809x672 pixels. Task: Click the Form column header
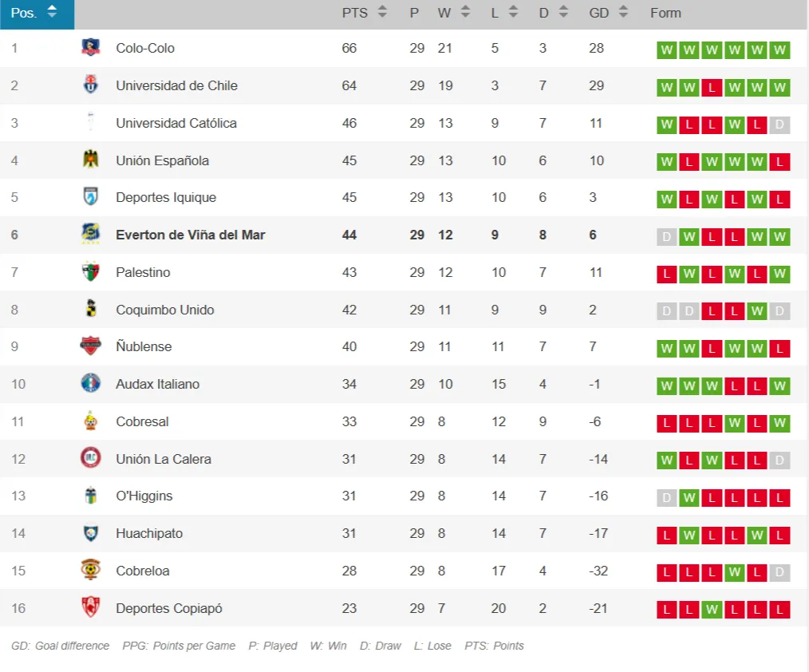pos(665,13)
